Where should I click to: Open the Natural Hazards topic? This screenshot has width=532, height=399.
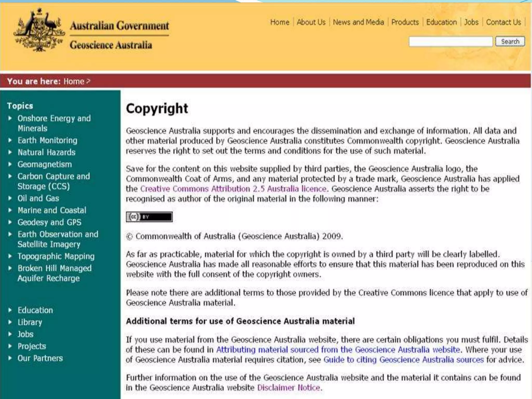46,152
